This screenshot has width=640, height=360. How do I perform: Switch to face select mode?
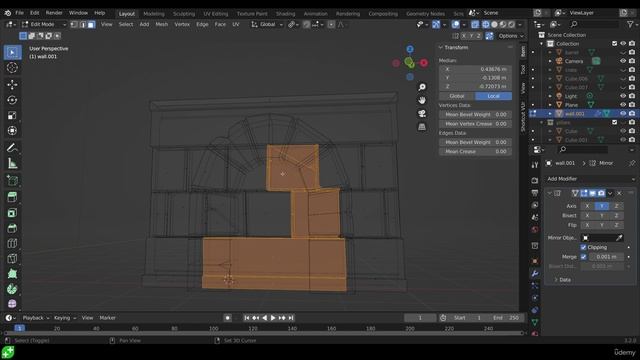(91, 24)
